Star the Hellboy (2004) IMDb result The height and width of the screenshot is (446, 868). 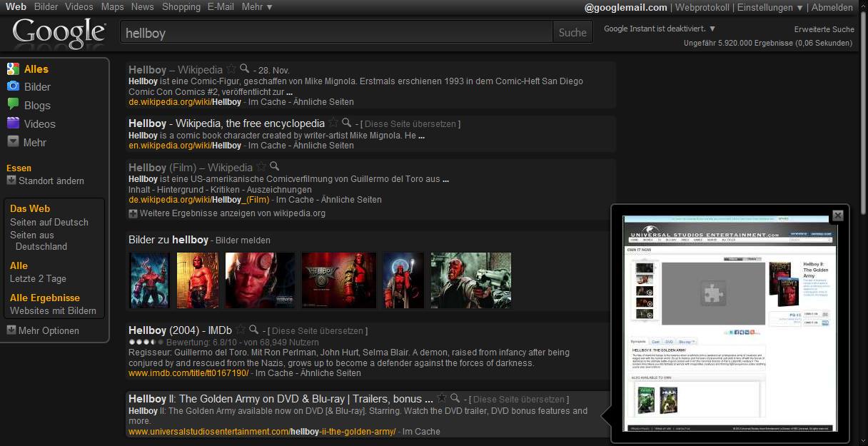(x=239, y=330)
